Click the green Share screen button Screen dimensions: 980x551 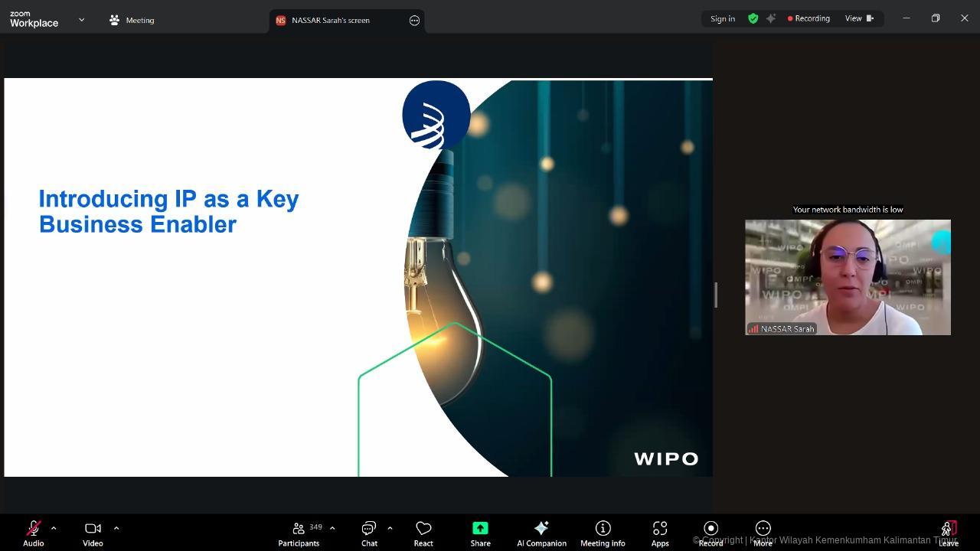coord(480,533)
